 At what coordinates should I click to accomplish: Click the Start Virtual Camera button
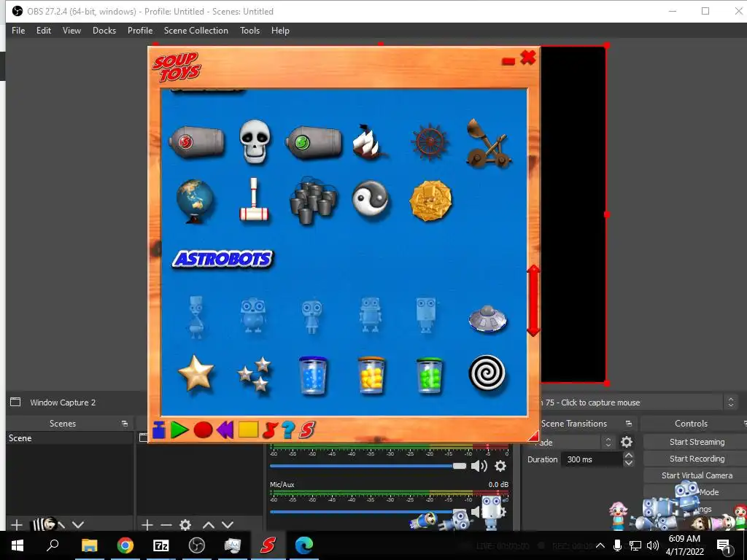coord(697,475)
